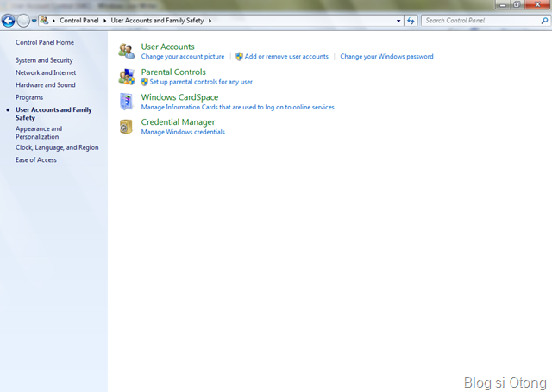
Task: Expand chevron after User Accounts and Family Safety breadcrumb
Action: click(x=210, y=21)
